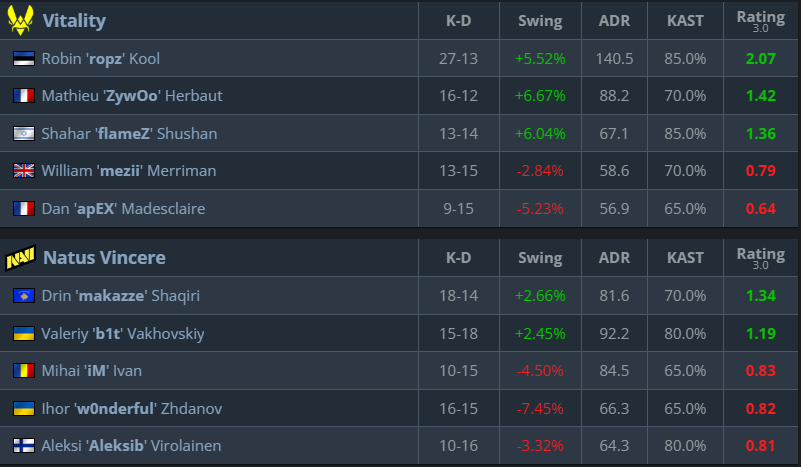Image resolution: width=801 pixels, height=467 pixels.
Task: Open the Vitality team name link
Action: pos(74,21)
